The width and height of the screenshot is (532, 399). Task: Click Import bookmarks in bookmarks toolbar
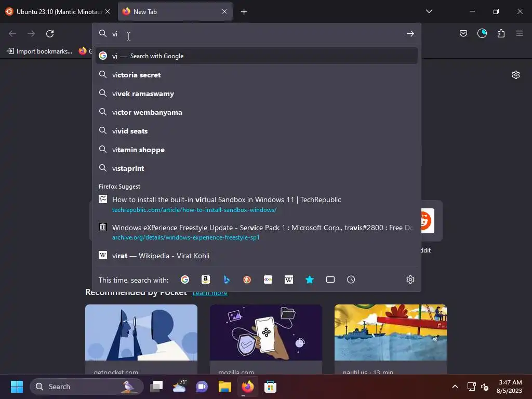coord(39,51)
